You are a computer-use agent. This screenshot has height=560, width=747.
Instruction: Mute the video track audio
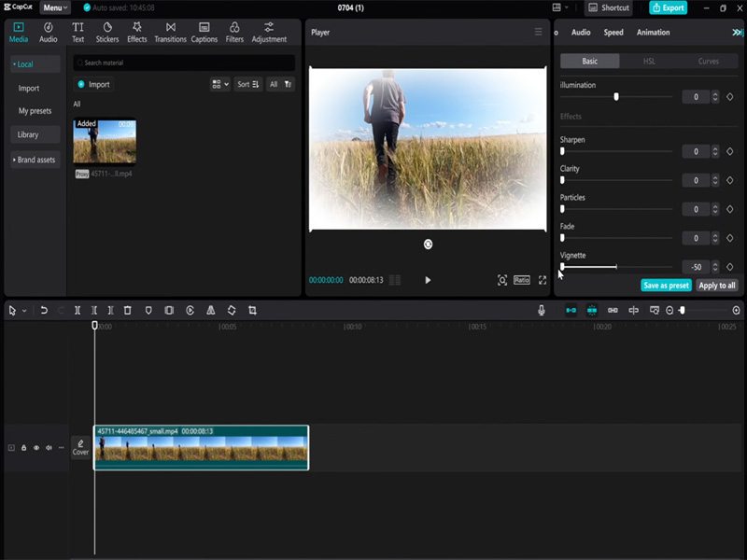coord(49,448)
